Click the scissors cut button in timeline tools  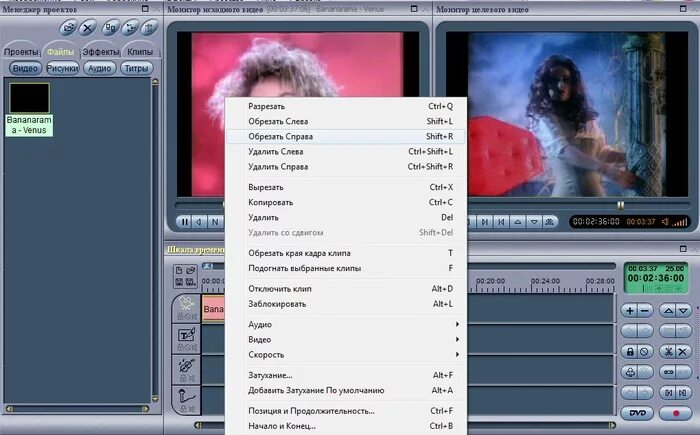pos(668,351)
